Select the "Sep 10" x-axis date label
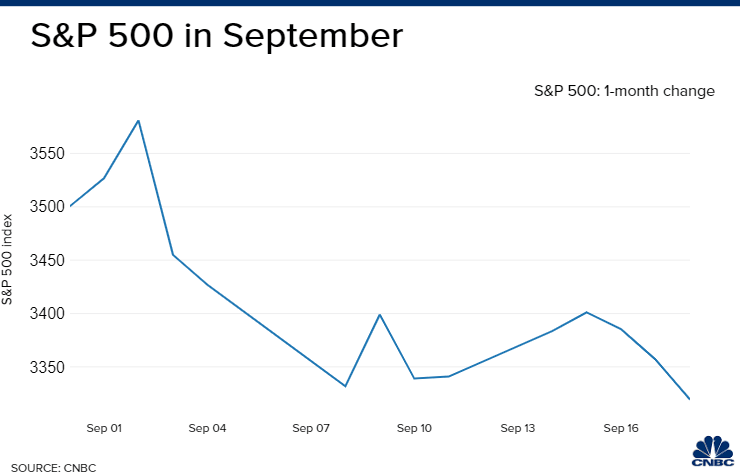Viewport: 740px width, 474px height. [414, 428]
